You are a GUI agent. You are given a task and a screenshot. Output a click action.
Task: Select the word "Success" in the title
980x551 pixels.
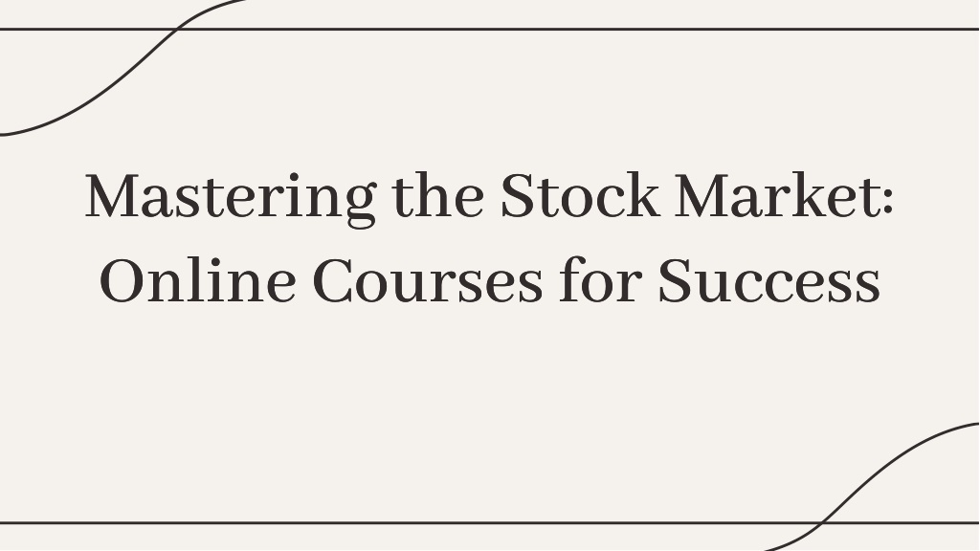point(769,281)
